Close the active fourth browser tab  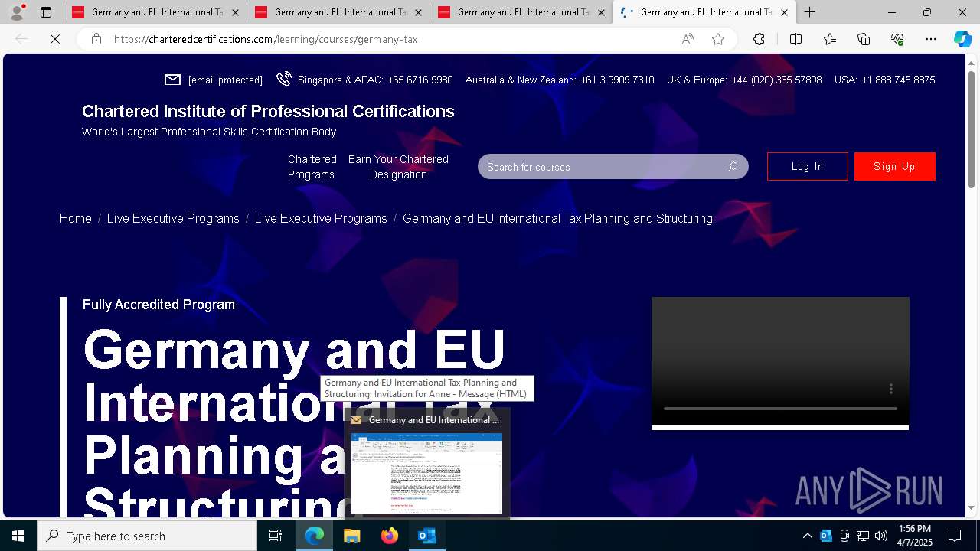click(784, 12)
